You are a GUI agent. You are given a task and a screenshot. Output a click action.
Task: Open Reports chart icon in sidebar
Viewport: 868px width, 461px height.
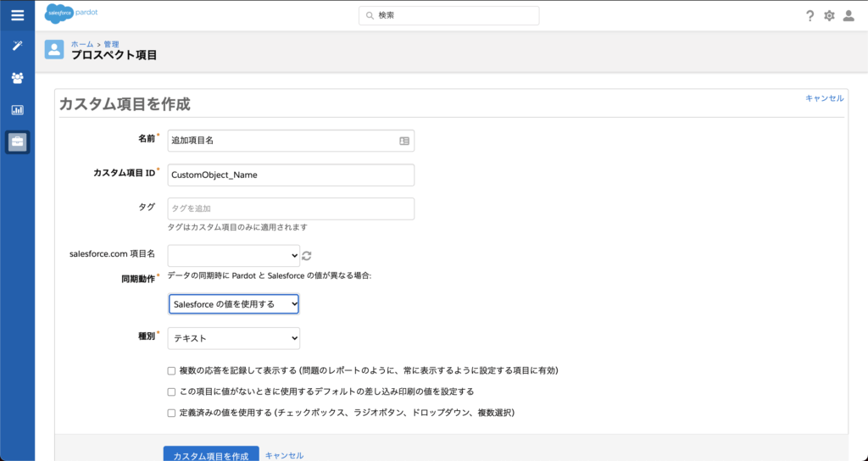pyautogui.click(x=17, y=110)
